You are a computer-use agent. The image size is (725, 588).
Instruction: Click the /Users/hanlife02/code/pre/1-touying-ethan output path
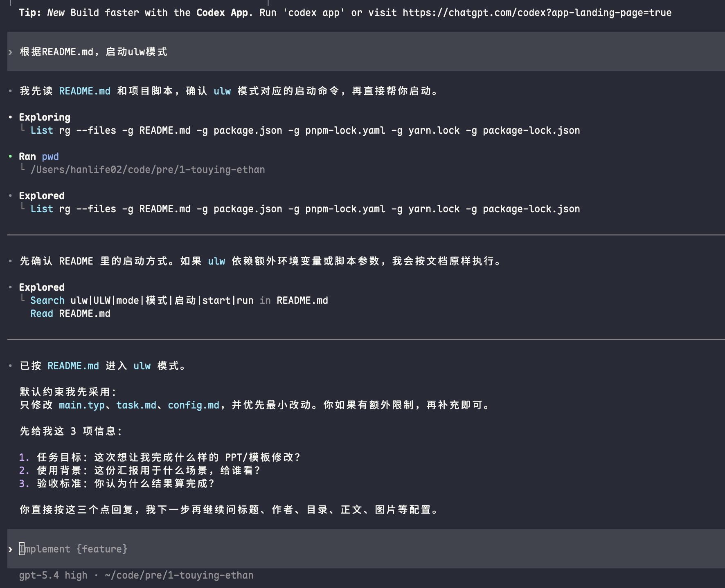tap(148, 170)
